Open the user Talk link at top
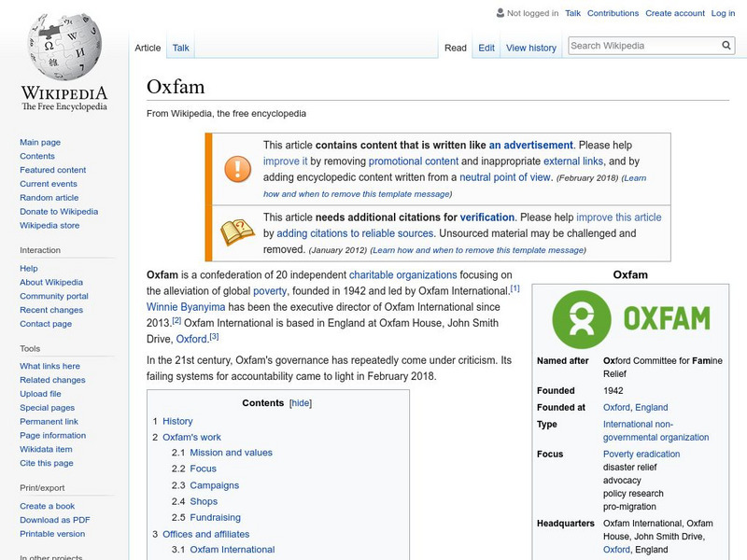This screenshot has height=560, width=747. point(572,13)
